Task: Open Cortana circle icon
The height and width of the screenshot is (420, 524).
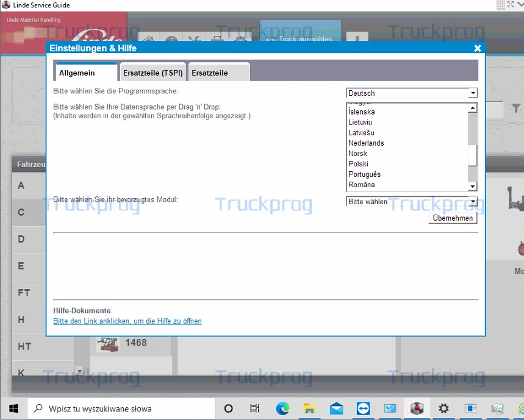Action: [x=229, y=408]
